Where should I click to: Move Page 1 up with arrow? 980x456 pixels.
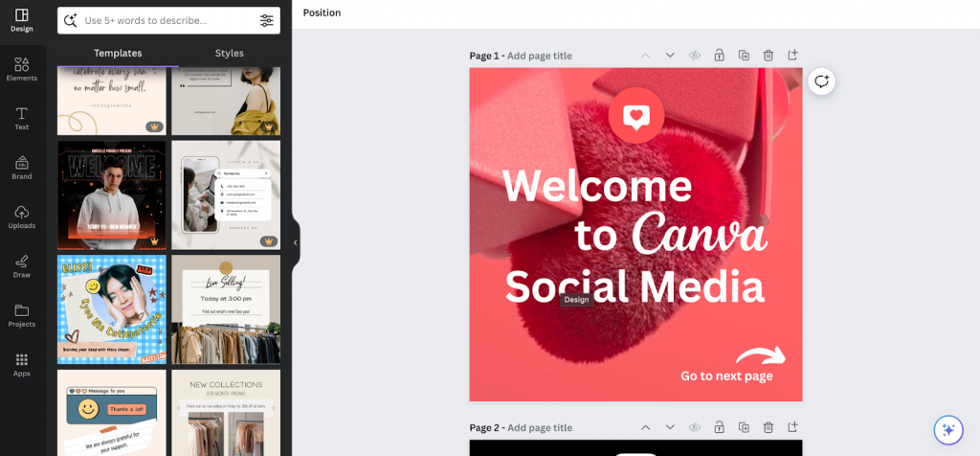coord(646,55)
